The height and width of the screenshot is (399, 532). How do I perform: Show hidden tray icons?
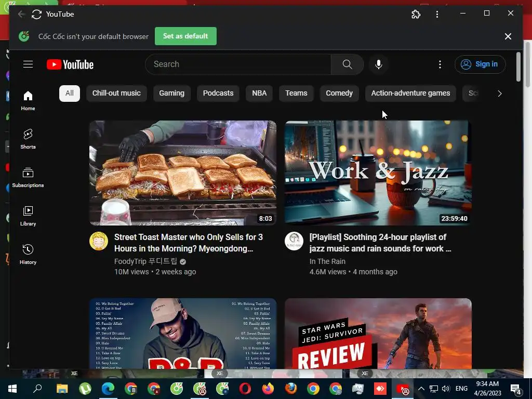(x=421, y=389)
